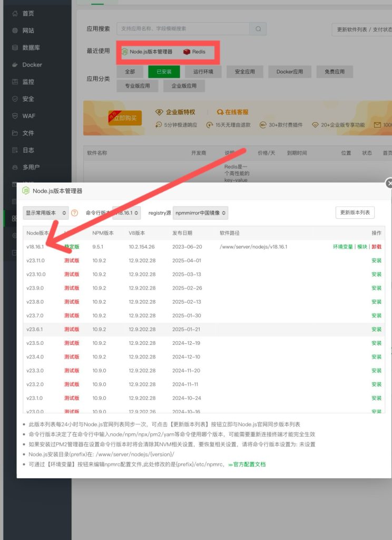Select the 专业版应用 category tab
The height and width of the screenshot is (540, 392).
[138, 86]
